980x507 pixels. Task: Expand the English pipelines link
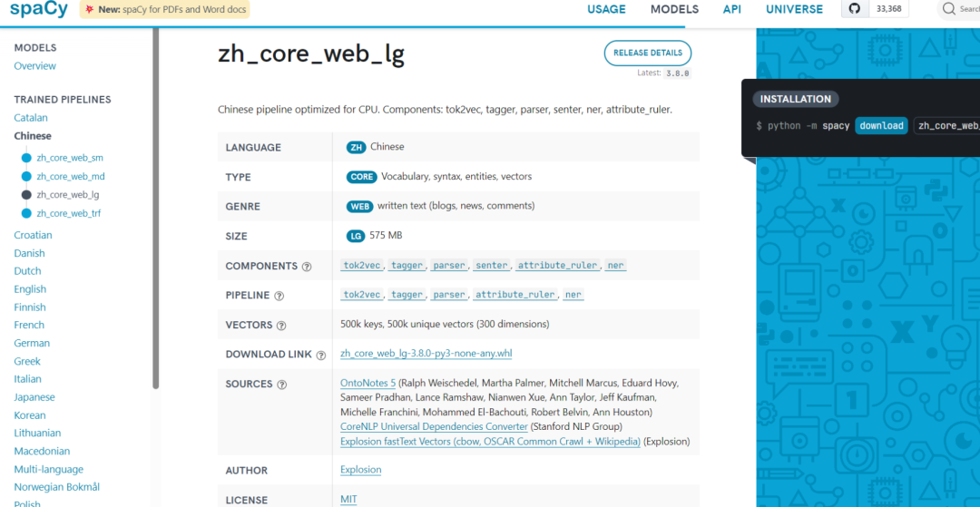(30, 289)
